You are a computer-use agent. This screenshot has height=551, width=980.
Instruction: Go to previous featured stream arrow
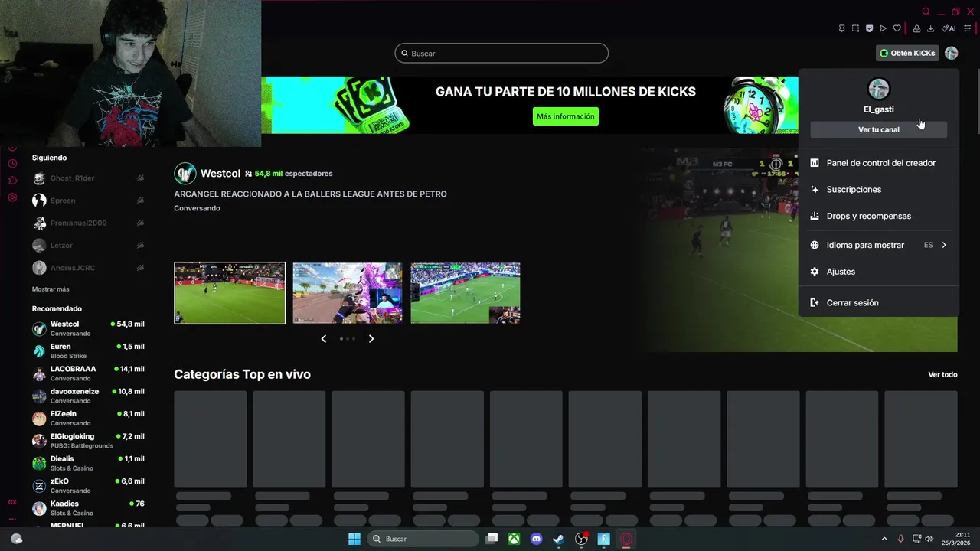323,338
